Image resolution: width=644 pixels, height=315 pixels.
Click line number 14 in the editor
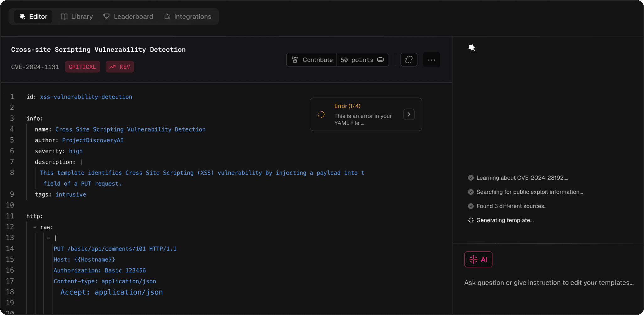click(x=10, y=248)
